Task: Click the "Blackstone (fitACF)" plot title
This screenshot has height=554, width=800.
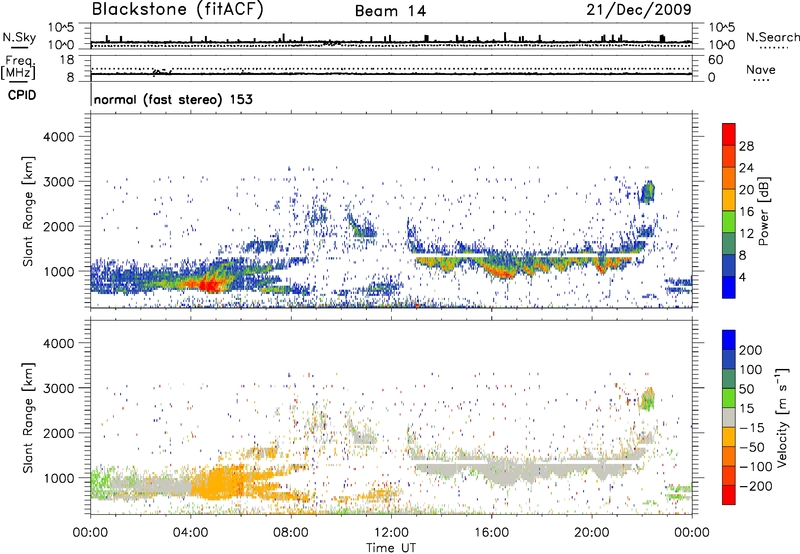Action: tap(177, 9)
